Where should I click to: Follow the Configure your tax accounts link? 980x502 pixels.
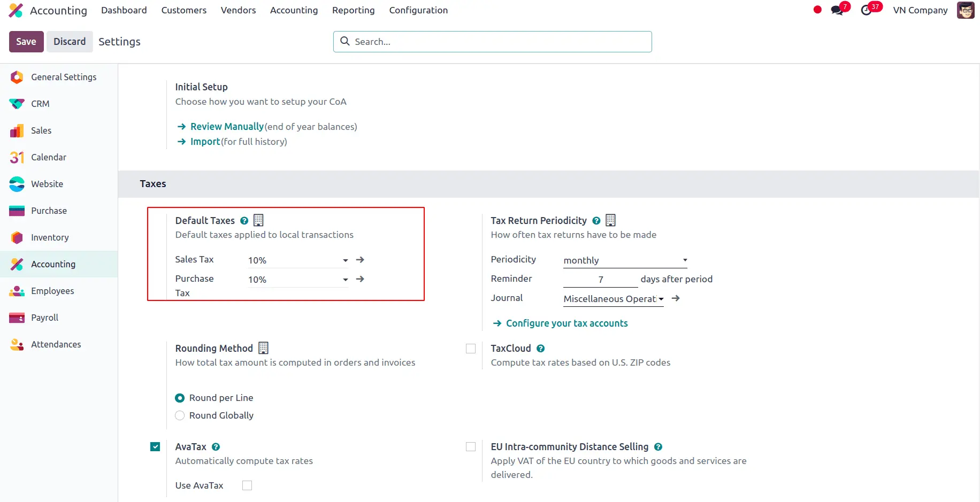(x=566, y=323)
